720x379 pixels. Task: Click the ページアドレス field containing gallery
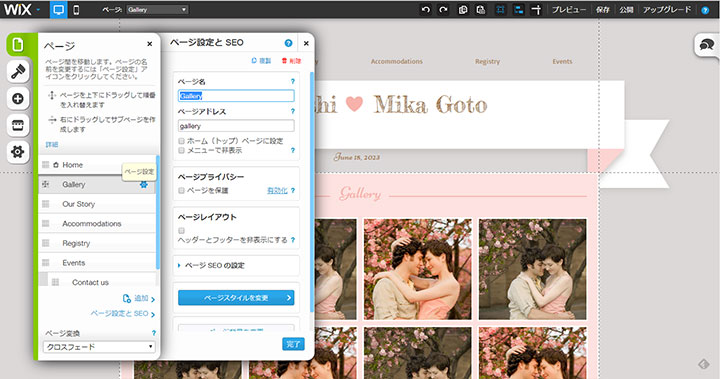coord(236,126)
